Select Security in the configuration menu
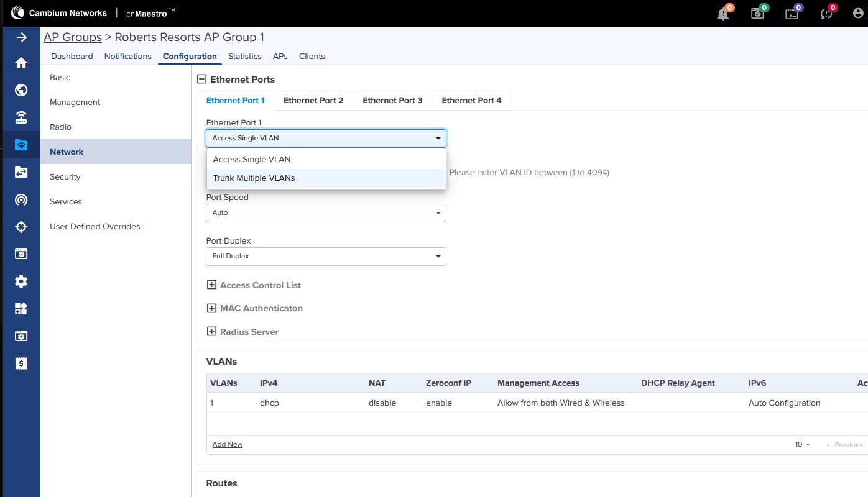The width and height of the screenshot is (868, 497). point(65,177)
